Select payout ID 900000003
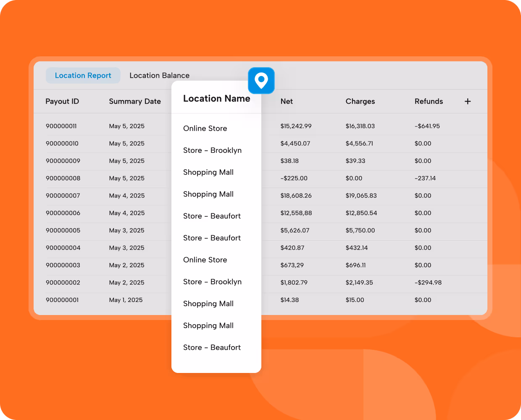The width and height of the screenshot is (521, 420). tap(63, 265)
